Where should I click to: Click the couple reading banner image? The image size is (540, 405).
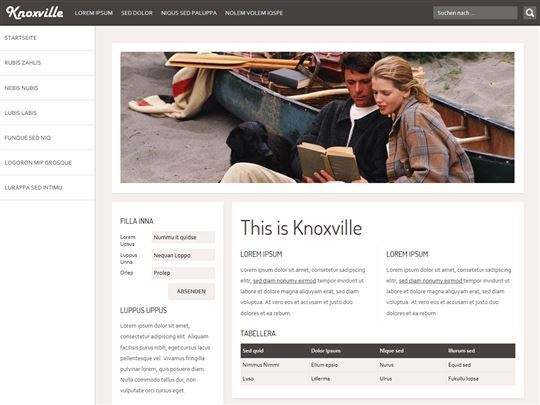click(x=317, y=117)
